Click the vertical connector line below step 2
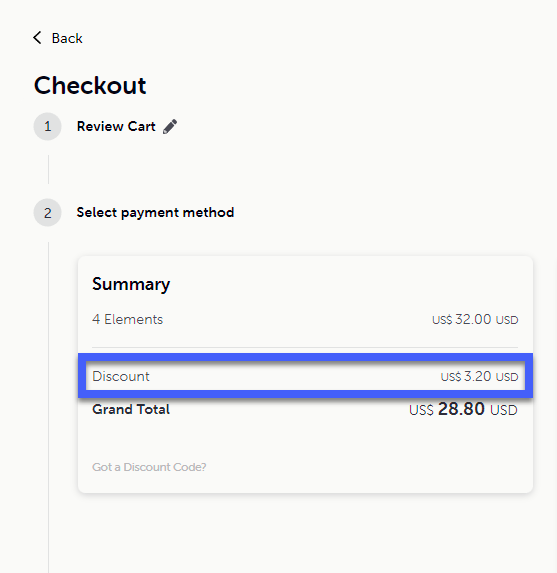The image size is (557, 573). 48,407
